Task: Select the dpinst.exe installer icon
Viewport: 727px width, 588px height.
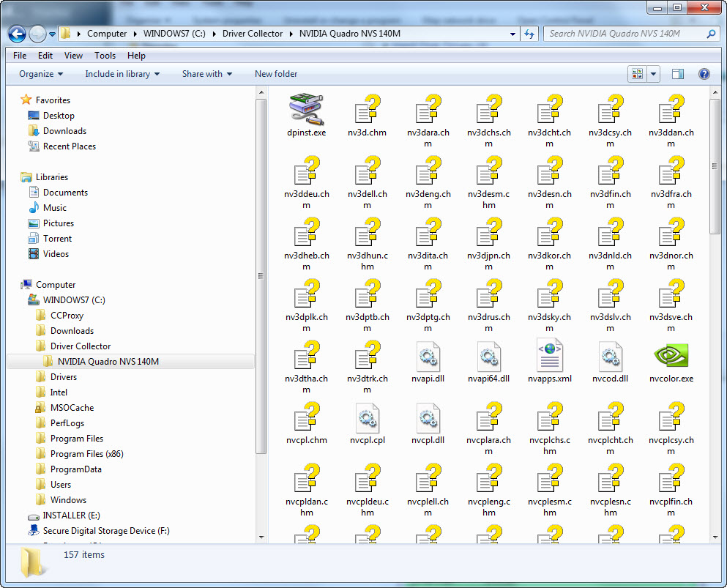Action: 306,109
